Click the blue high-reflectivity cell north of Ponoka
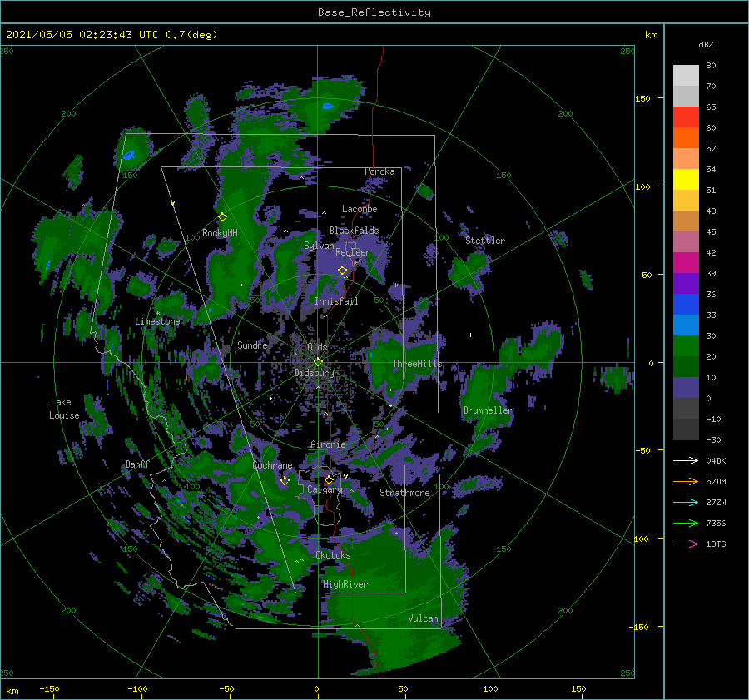The image size is (749, 700). 328,106
